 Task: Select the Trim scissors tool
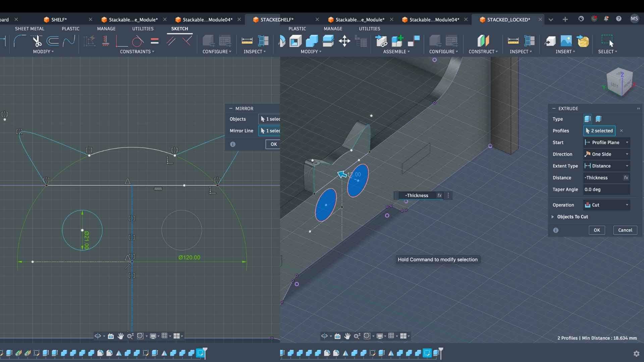37,41
